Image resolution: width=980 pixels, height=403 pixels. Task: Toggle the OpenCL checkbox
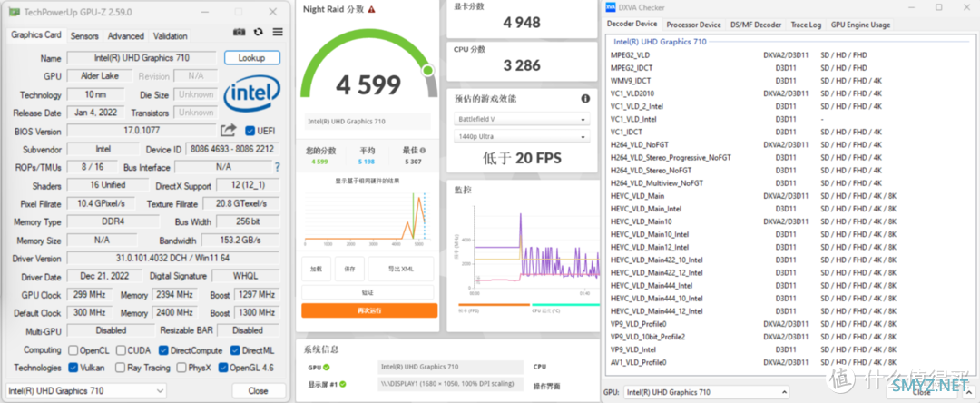point(73,350)
